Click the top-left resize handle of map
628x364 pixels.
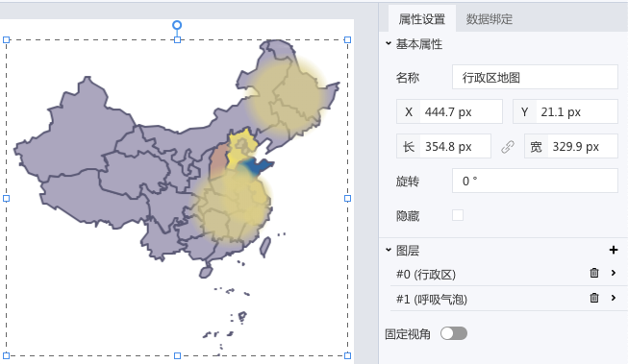(7, 40)
